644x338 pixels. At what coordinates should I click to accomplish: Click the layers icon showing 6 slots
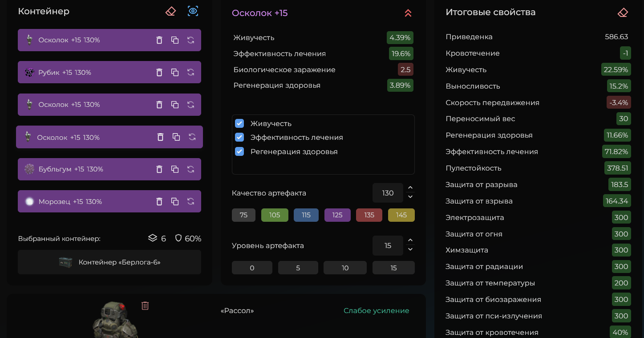(x=153, y=238)
